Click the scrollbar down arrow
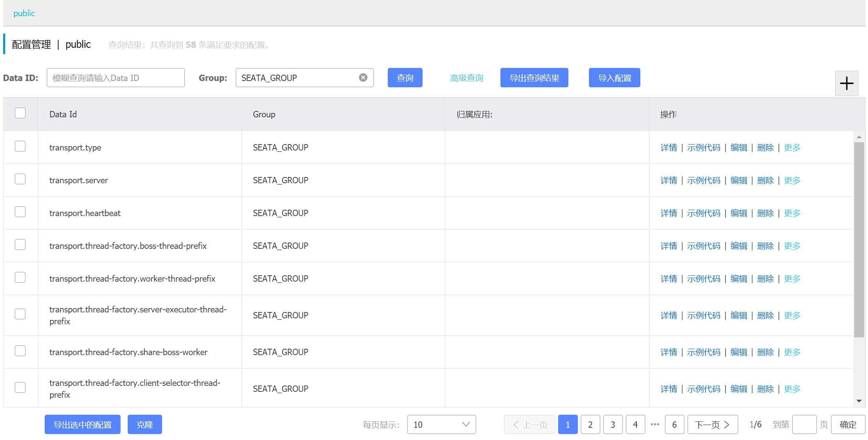The height and width of the screenshot is (440, 868). [x=859, y=401]
